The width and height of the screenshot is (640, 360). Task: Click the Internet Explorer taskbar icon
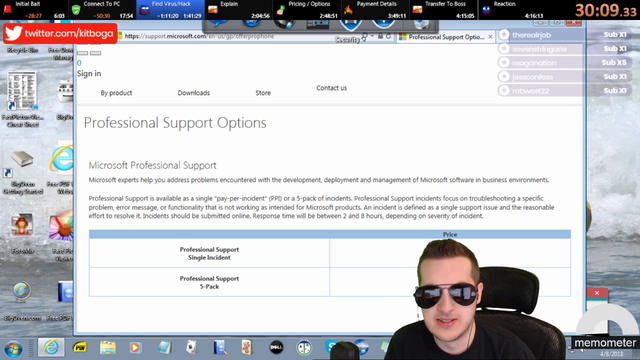pyautogui.click(x=51, y=348)
